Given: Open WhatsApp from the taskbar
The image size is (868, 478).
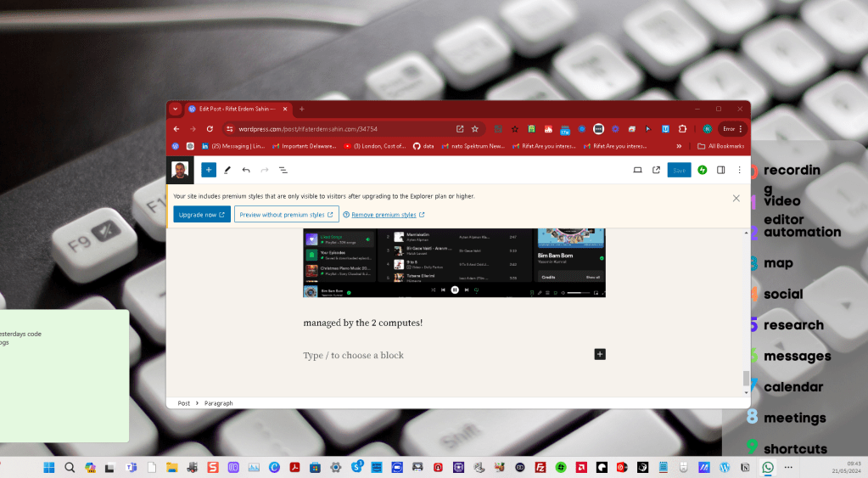Looking at the screenshot, I should coord(767,468).
